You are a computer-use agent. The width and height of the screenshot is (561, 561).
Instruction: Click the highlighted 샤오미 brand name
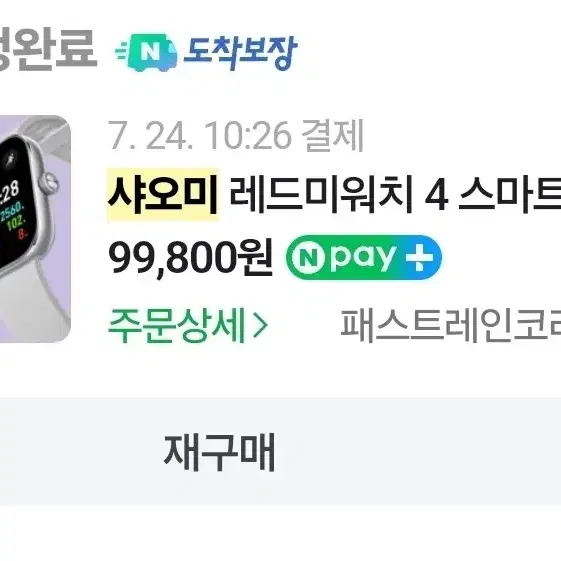tap(163, 194)
